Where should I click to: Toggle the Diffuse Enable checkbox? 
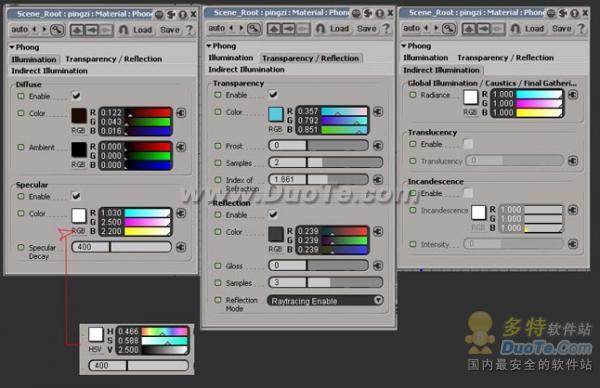76,96
